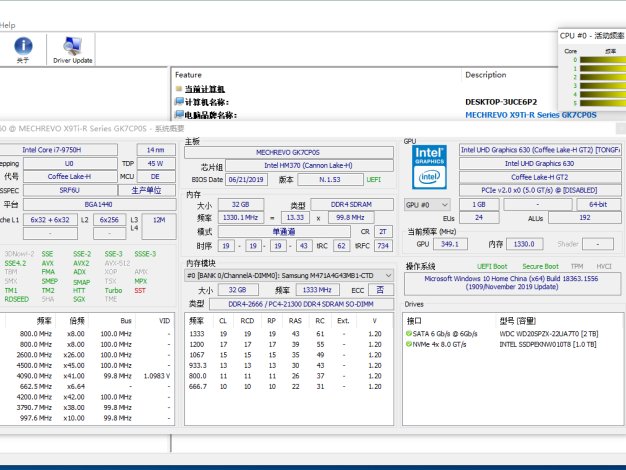Click the DESKTOP-3UCE6P2 computer name value
This screenshot has width=626, height=470.
501,102
